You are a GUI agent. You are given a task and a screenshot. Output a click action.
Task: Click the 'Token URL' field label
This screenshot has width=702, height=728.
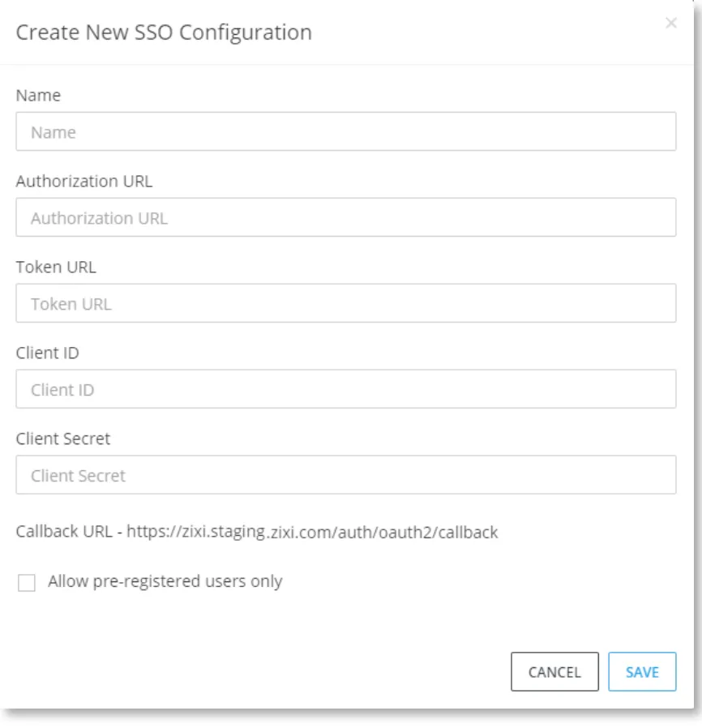(x=56, y=267)
